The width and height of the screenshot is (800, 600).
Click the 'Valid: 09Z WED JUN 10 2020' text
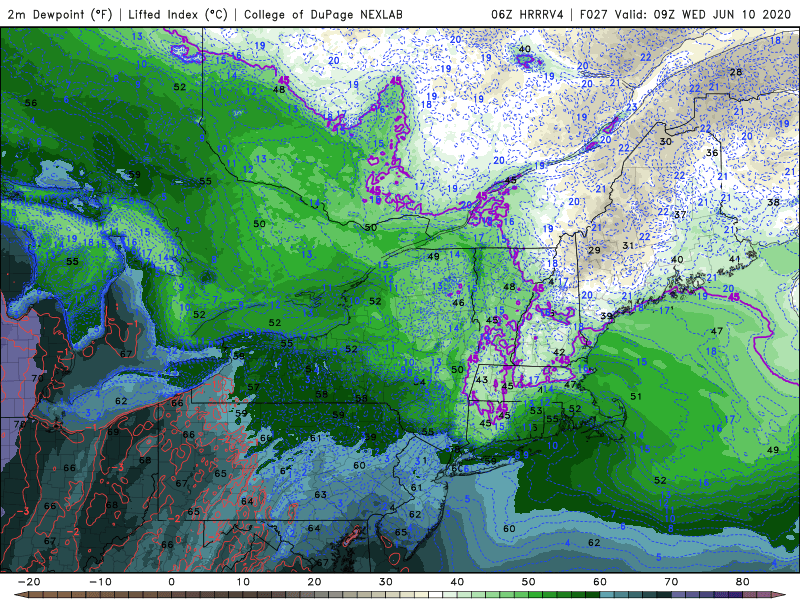703,14
